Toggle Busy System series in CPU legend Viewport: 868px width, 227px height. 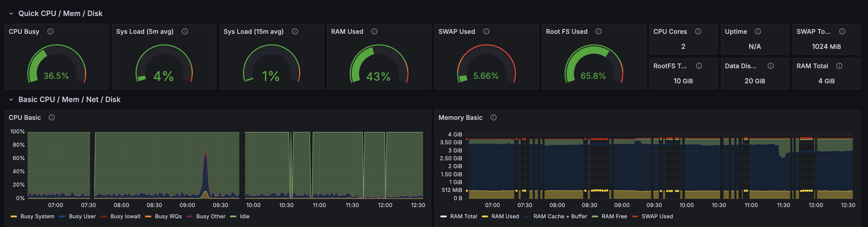coord(37,216)
